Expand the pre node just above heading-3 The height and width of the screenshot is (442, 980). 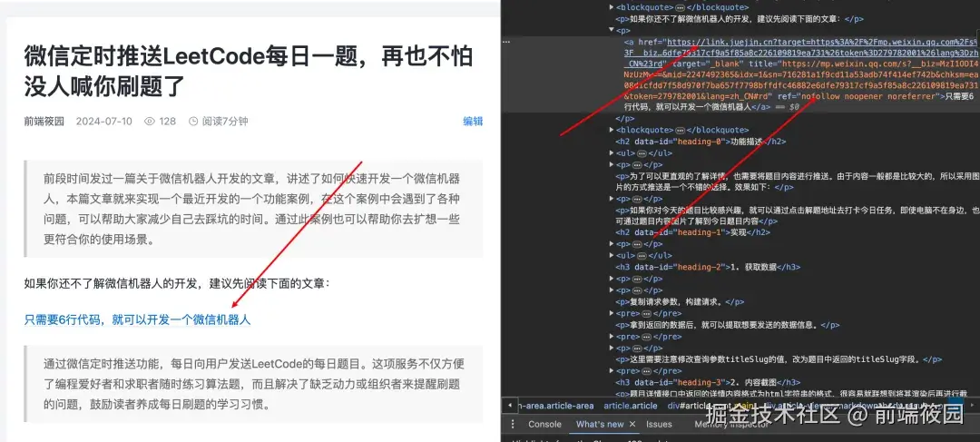click(x=612, y=370)
